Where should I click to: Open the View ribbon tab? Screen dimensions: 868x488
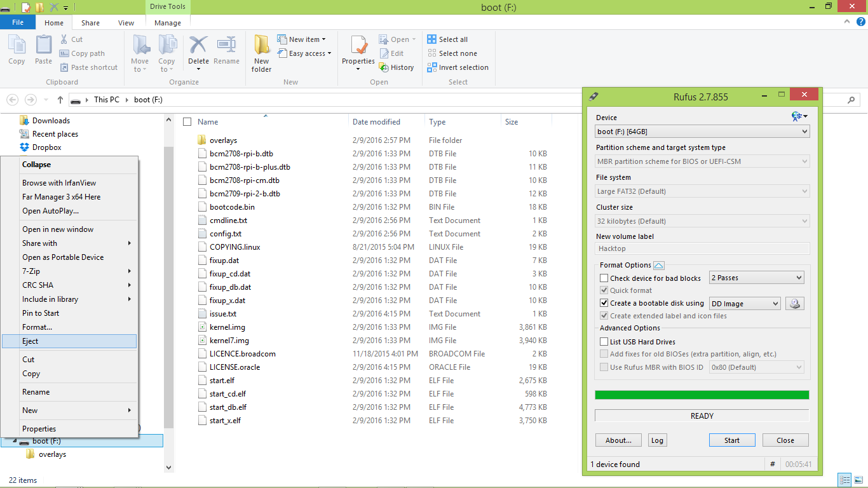[126, 23]
